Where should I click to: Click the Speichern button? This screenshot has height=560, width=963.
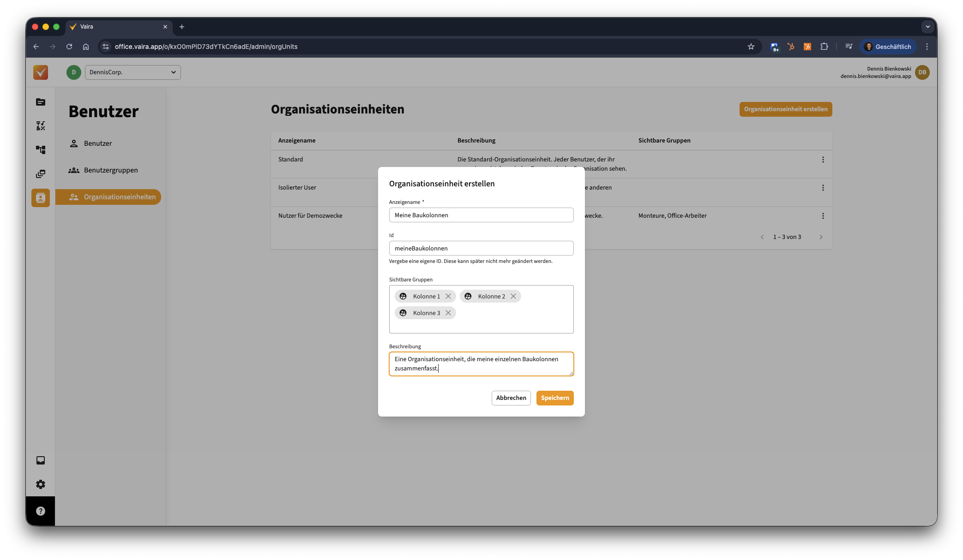[554, 398]
